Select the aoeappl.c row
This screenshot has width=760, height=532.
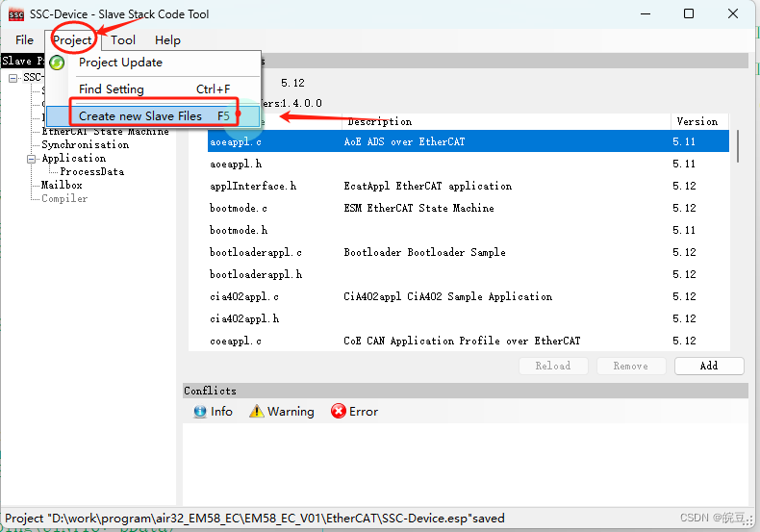tap(469, 141)
